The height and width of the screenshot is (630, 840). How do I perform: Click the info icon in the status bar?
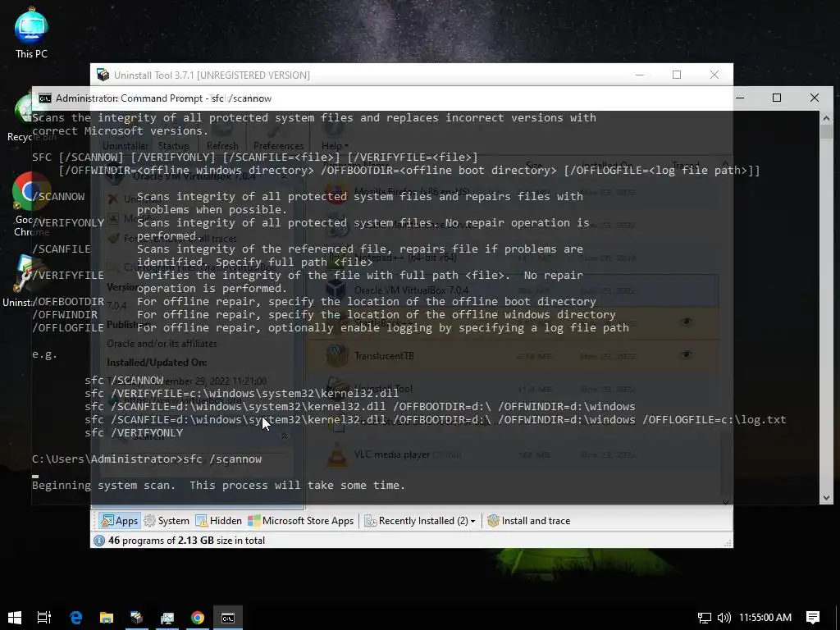[99, 541]
